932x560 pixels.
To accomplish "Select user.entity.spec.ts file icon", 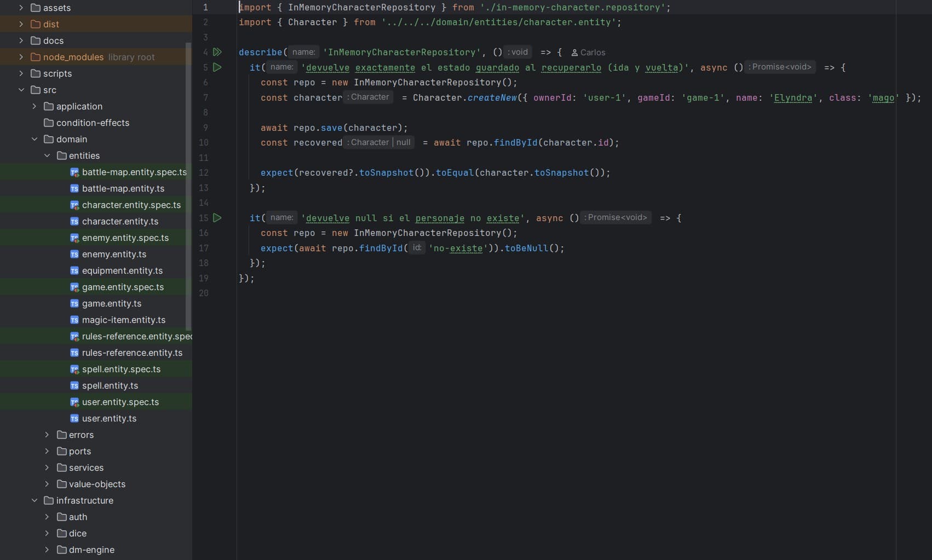I will 74,402.
